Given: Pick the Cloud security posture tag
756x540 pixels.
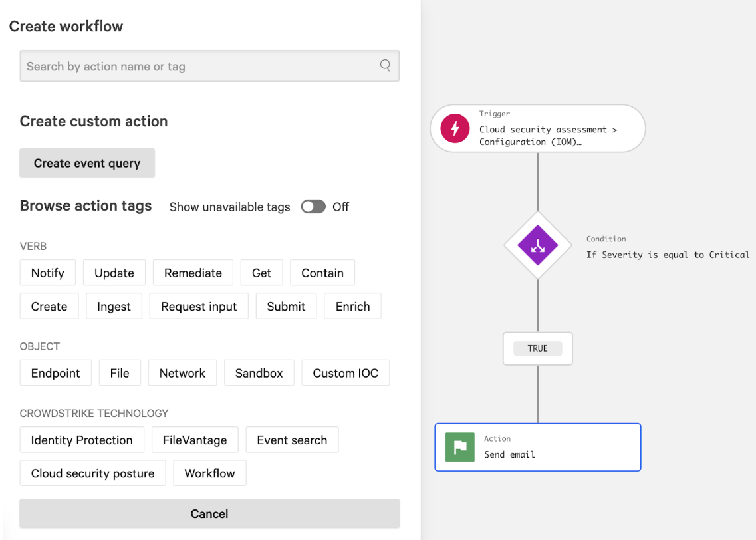Looking at the screenshot, I should pos(92,473).
